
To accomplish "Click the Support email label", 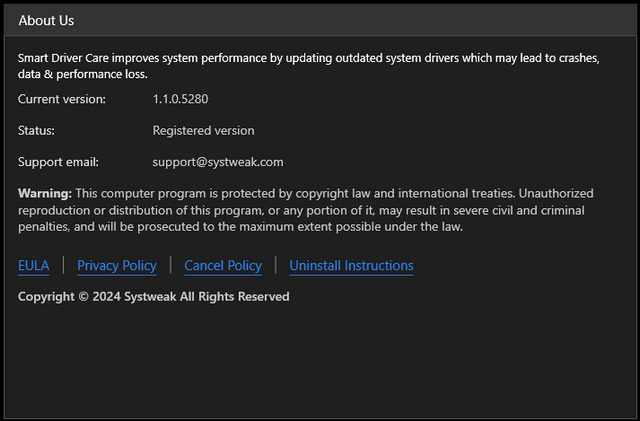I will pyautogui.click(x=58, y=161).
